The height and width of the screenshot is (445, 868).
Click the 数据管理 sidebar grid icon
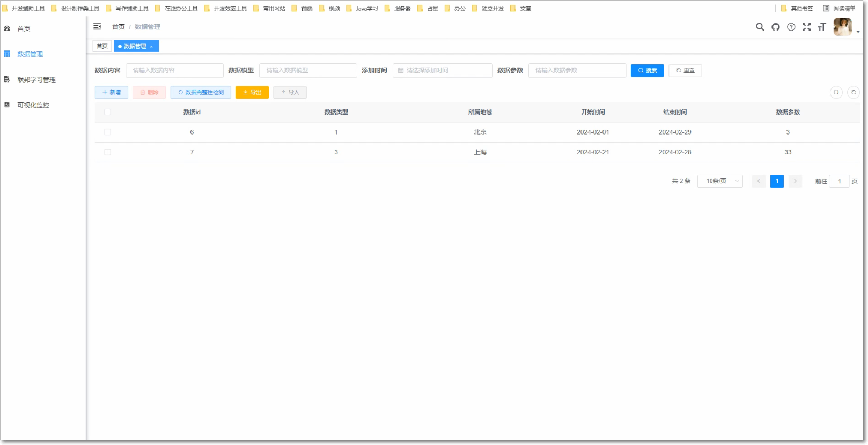7,54
